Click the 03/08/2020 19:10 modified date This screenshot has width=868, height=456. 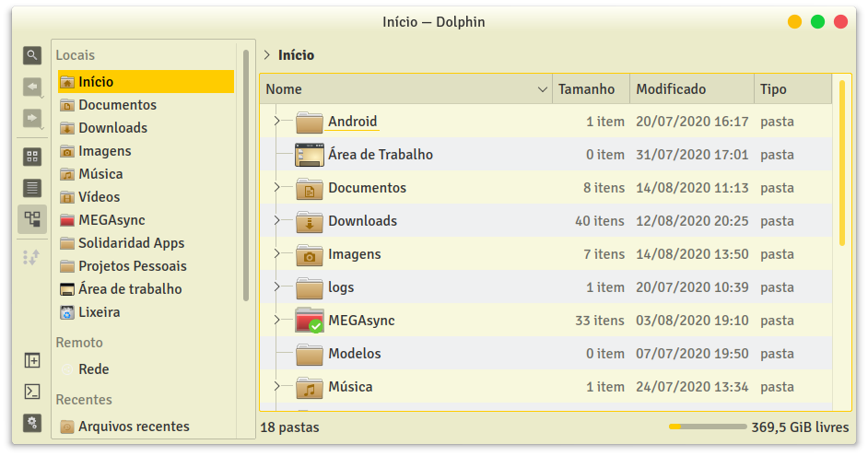click(x=692, y=321)
